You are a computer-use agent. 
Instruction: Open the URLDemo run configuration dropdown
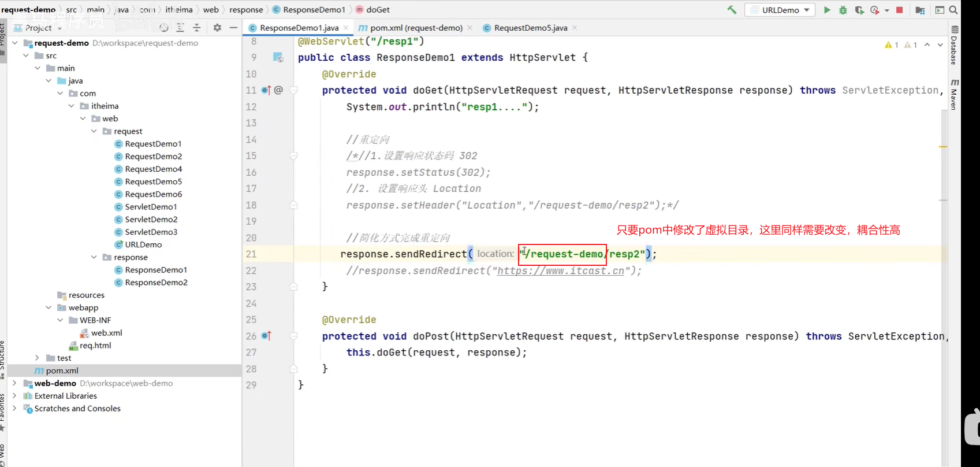pos(780,10)
